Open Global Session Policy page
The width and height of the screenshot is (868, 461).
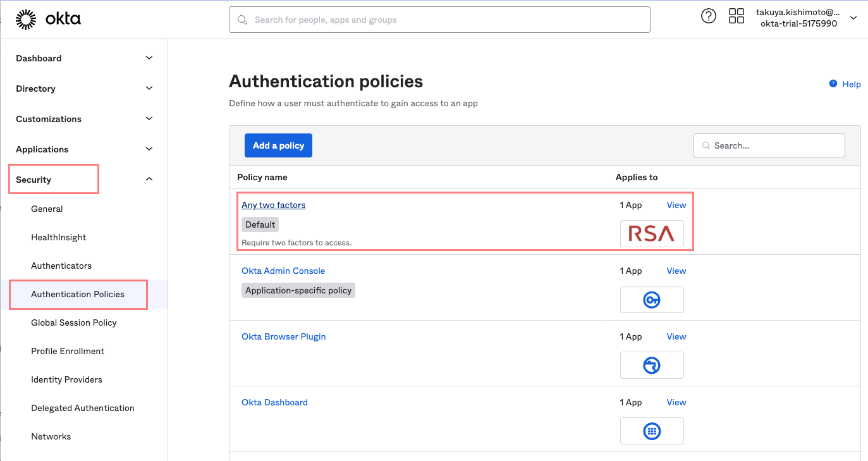pos(74,323)
